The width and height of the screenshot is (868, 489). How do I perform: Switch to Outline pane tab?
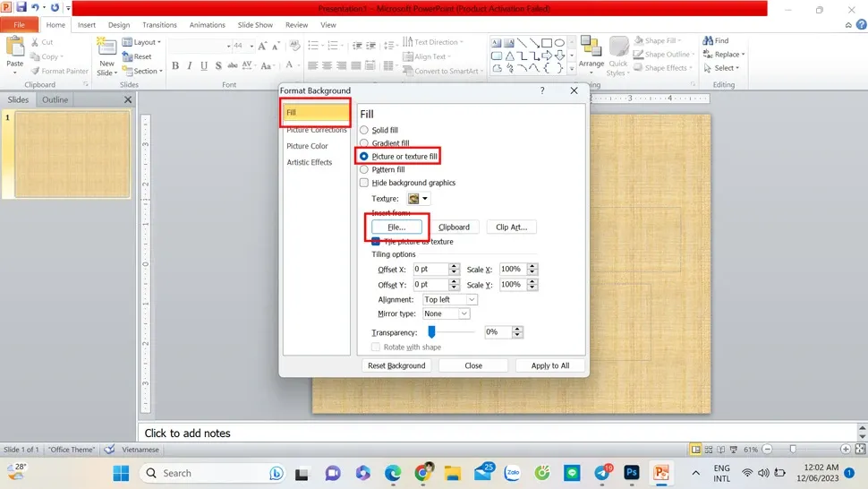tap(55, 99)
